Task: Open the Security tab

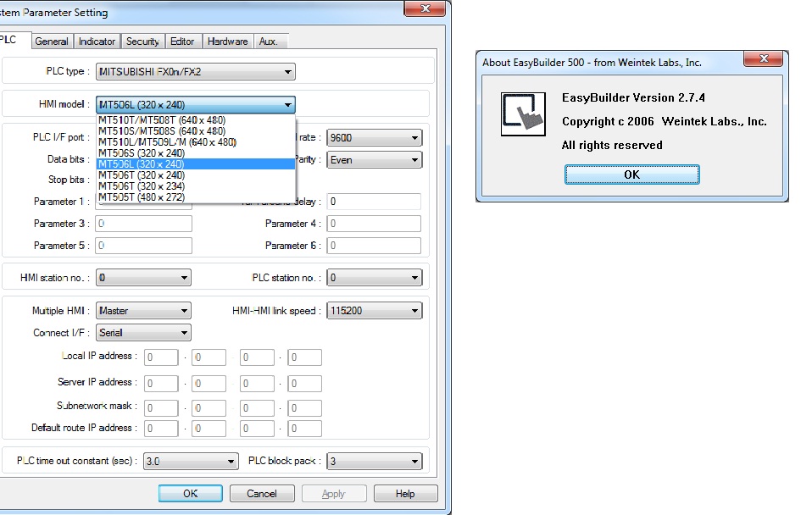Action: point(142,42)
